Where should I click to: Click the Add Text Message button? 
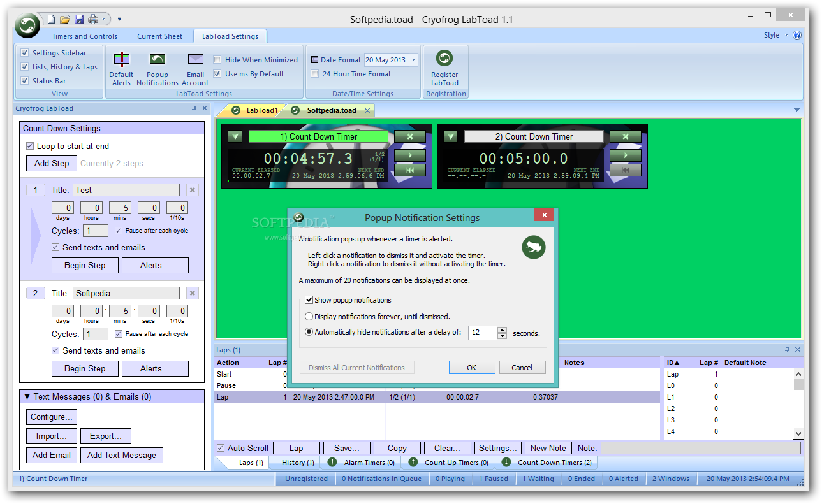(122, 455)
